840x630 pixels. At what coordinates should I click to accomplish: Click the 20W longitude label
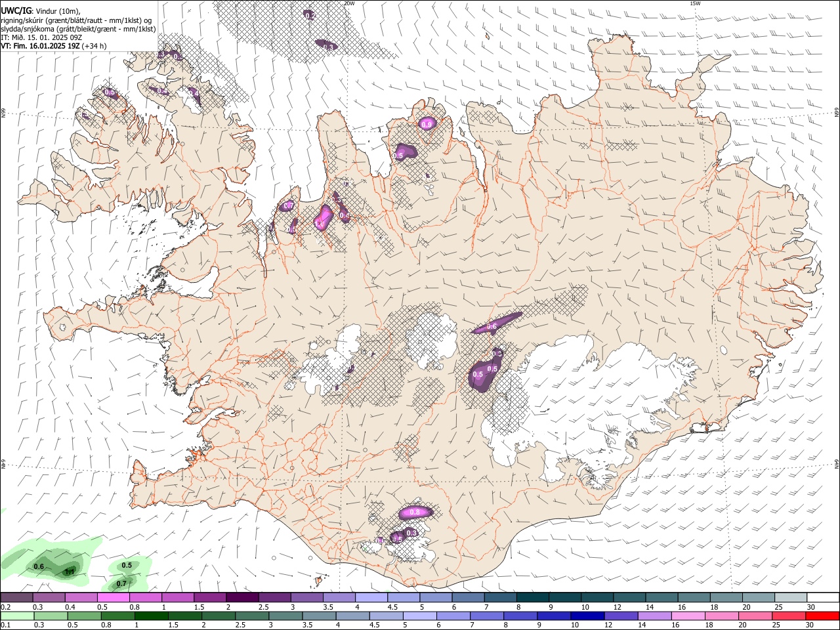tap(349, 3)
